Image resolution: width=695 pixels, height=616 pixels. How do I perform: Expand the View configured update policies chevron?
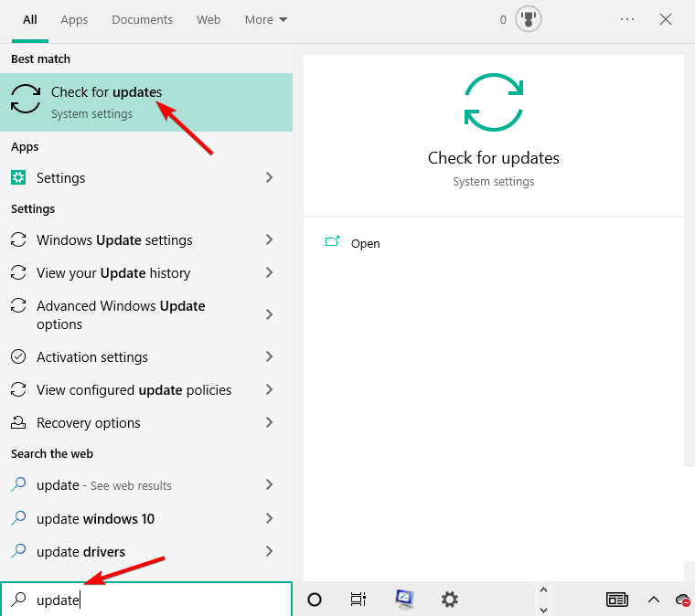[x=269, y=389]
